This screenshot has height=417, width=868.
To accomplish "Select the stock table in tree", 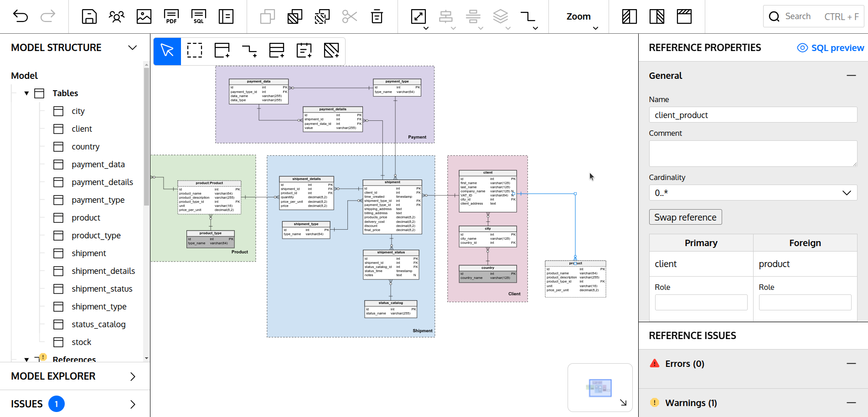I will 81,342.
